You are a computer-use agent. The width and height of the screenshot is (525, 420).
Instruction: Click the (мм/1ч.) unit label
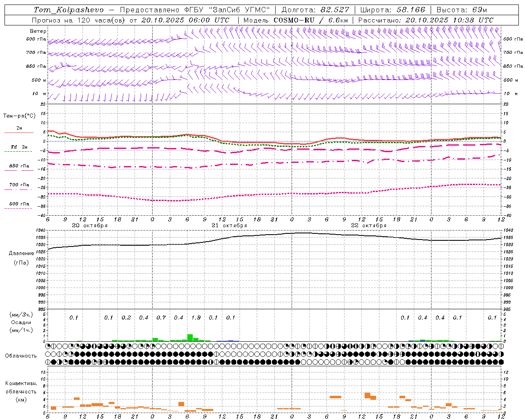click(21, 330)
